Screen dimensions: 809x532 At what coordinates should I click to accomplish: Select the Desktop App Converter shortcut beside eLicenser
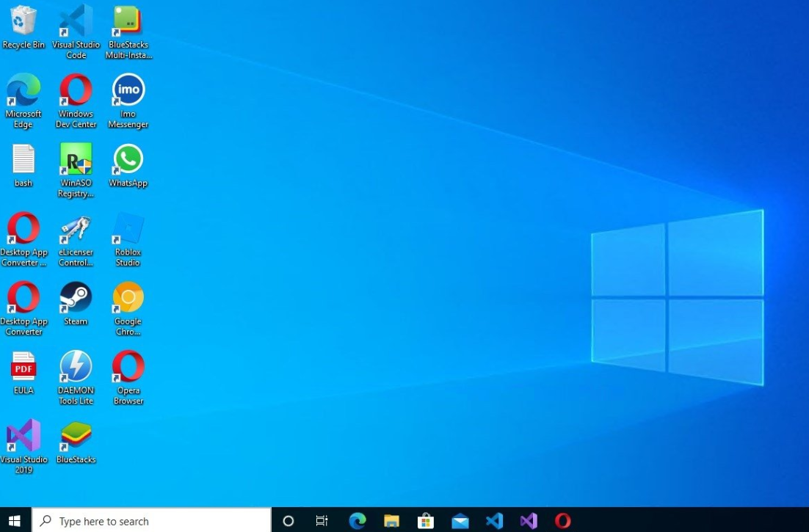tap(23, 240)
